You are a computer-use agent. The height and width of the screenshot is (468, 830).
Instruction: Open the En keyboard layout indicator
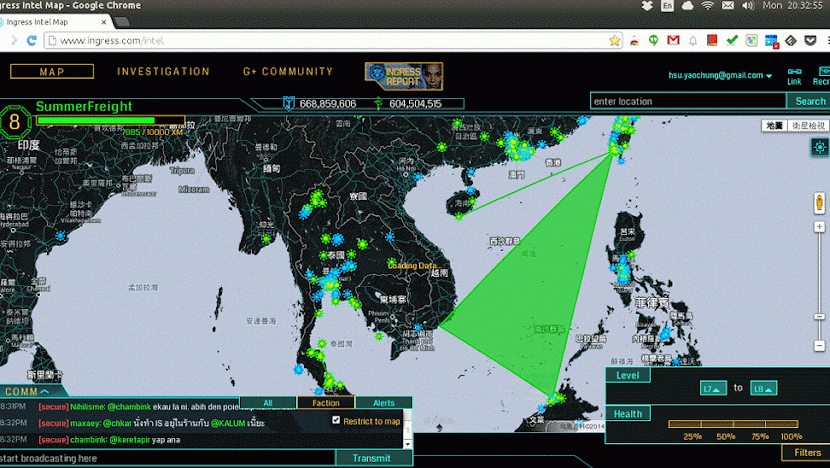pos(667,6)
